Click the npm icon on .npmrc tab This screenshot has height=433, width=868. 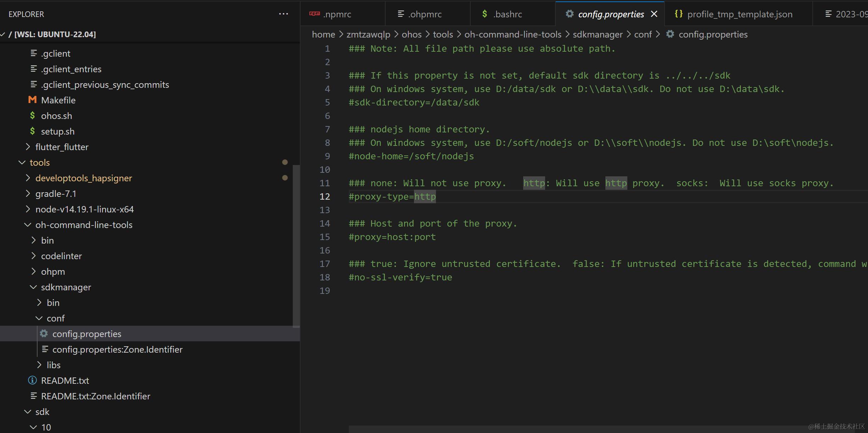(314, 14)
